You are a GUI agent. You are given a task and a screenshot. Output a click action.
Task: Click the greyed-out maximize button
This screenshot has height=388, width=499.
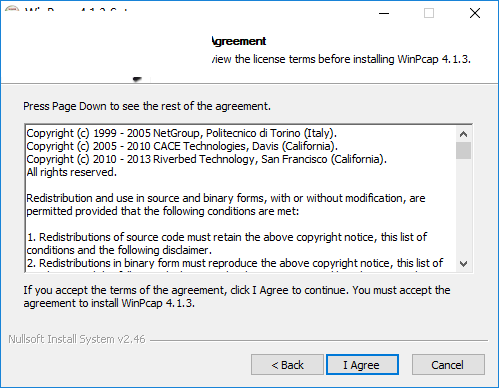429,13
